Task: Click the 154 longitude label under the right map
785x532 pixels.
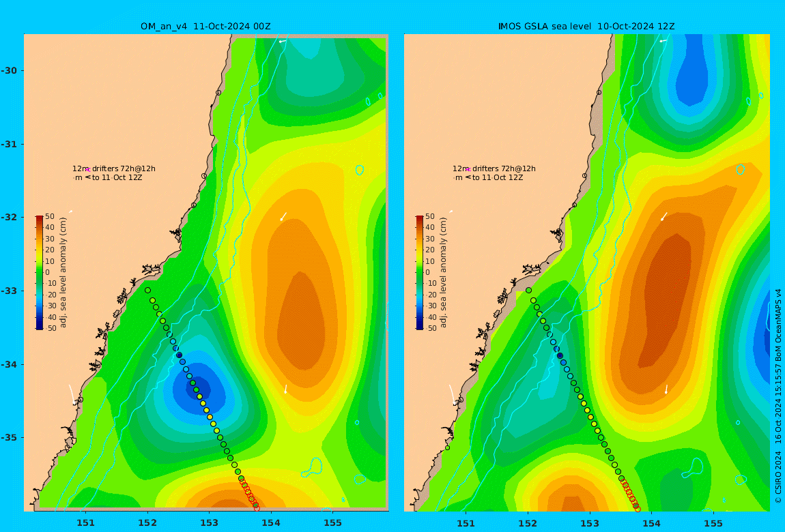Action: (651, 523)
